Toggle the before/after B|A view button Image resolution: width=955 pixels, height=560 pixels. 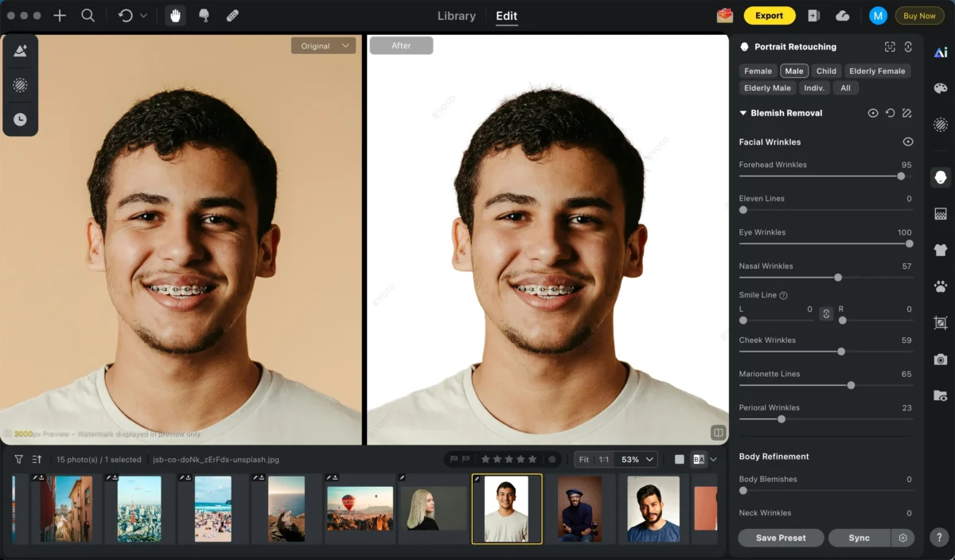[699, 459]
